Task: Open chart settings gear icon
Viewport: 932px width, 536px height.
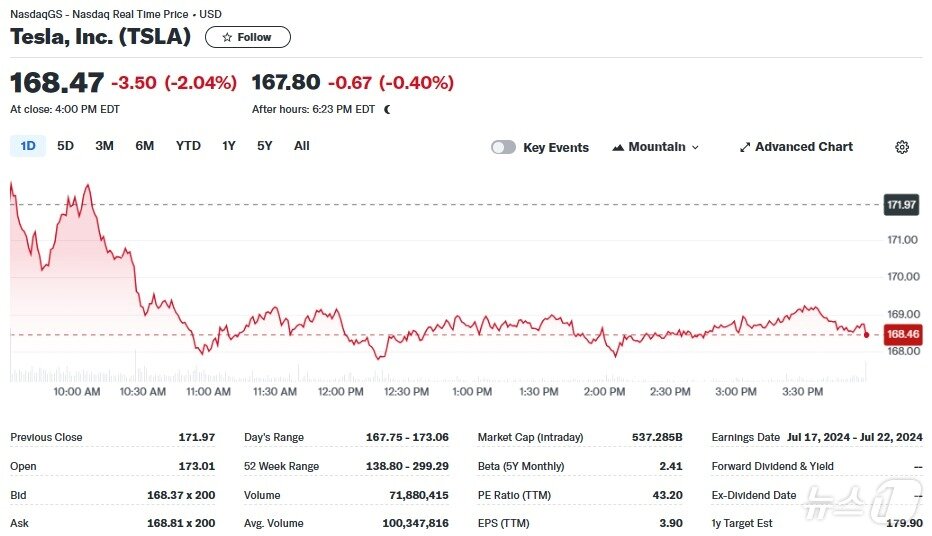Action: [x=902, y=147]
